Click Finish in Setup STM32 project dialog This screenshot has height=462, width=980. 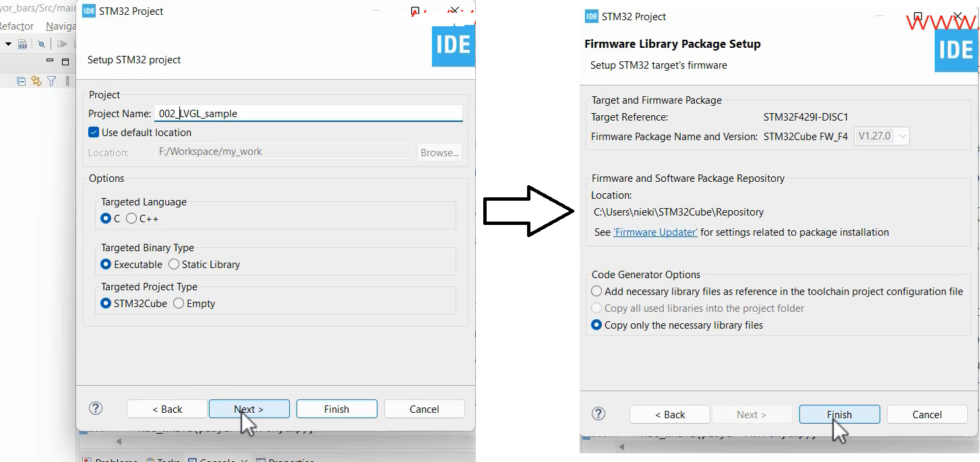[x=336, y=409]
